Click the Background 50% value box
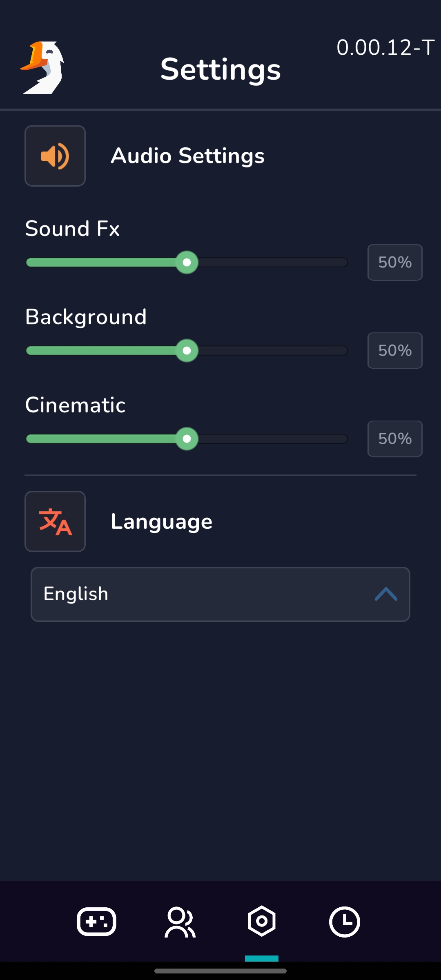The width and height of the screenshot is (441, 980). click(x=395, y=351)
